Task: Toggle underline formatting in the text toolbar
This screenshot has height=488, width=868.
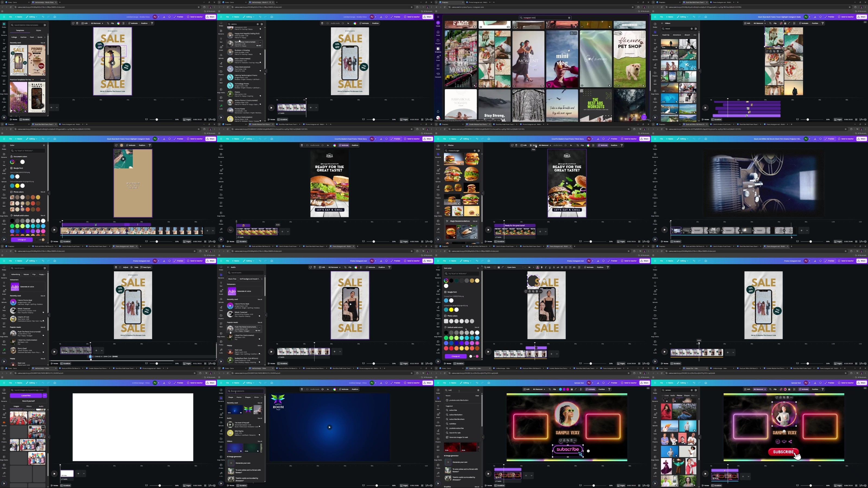Action: pos(550,267)
